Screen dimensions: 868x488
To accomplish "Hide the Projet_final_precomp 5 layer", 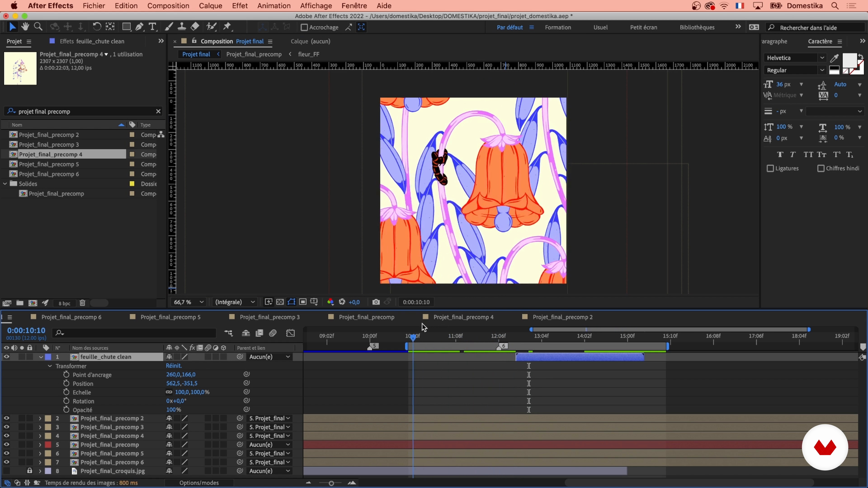I will (6, 453).
